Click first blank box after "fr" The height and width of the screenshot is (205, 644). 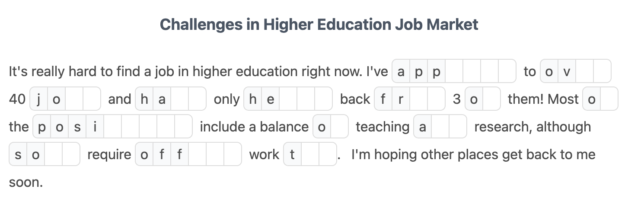point(418,99)
